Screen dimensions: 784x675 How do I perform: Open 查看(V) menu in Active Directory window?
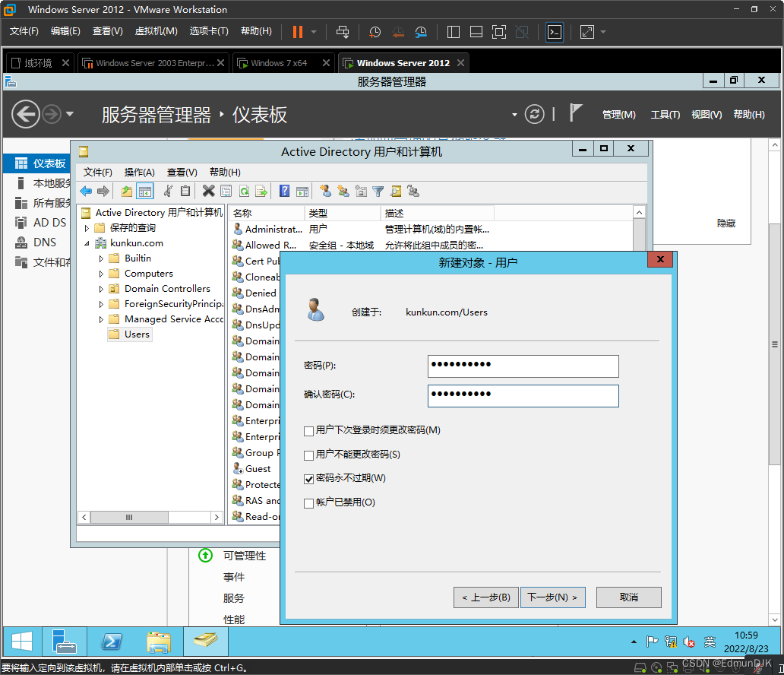pyautogui.click(x=182, y=172)
